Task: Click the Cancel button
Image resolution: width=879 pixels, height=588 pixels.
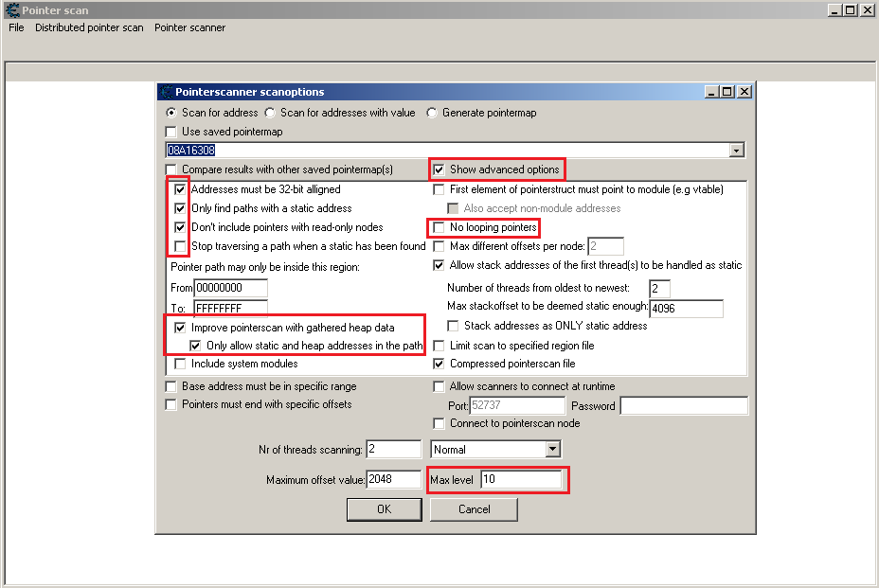Action: tap(474, 509)
